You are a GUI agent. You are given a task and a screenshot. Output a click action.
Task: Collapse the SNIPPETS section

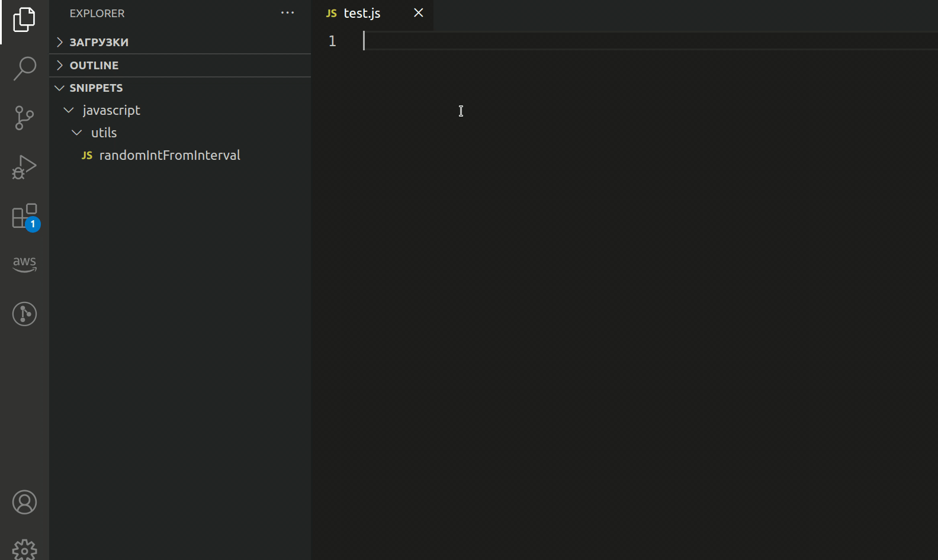(x=96, y=88)
